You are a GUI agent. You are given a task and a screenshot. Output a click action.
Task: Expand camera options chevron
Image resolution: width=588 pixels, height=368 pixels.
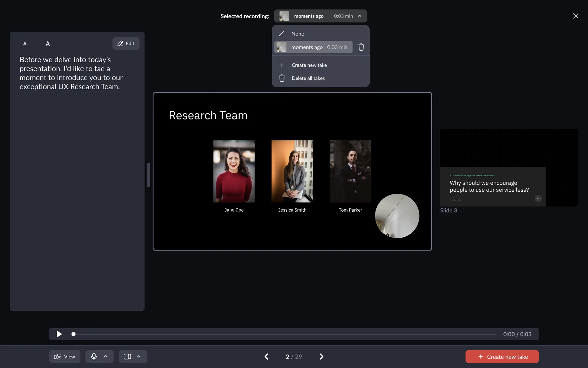coord(139,356)
